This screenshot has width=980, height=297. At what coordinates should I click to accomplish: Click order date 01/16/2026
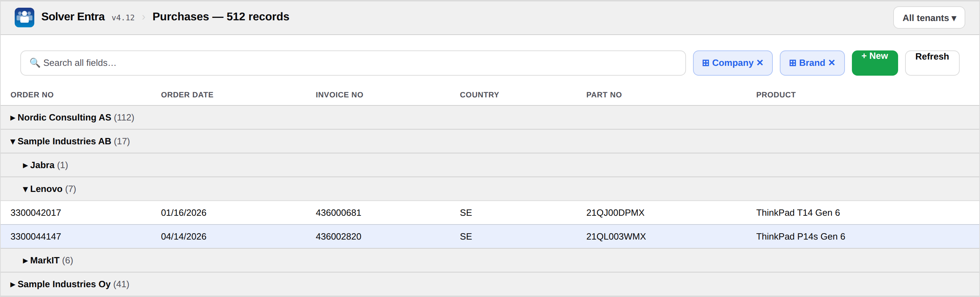pos(183,213)
